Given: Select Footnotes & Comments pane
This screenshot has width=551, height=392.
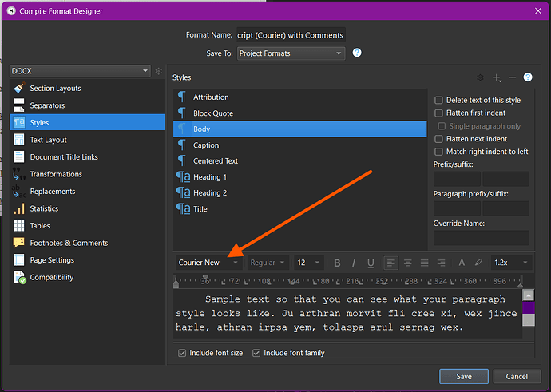Looking at the screenshot, I should pos(69,243).
